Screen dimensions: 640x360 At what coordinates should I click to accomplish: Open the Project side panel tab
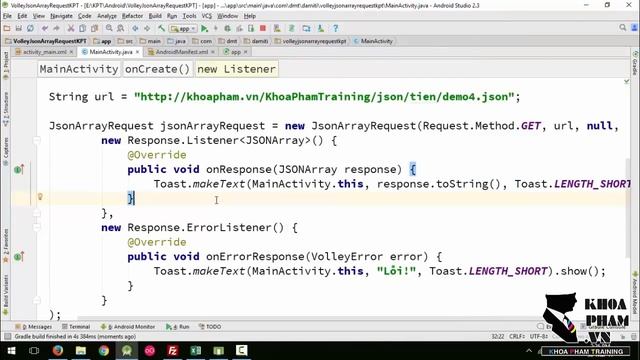tap(6, 65)
